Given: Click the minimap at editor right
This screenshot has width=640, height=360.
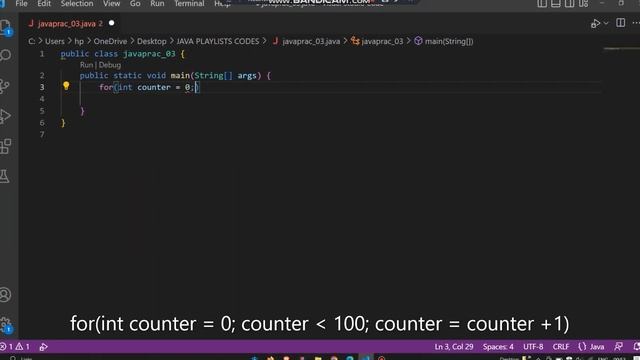Looking at the screenshot, I should pyautogui.click(x=621, y=49).
